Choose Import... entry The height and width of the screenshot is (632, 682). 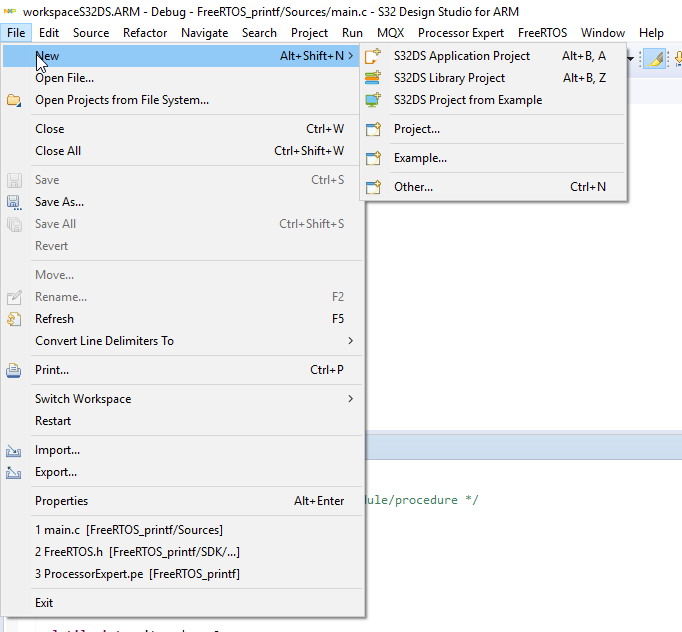tap(183, 450)
